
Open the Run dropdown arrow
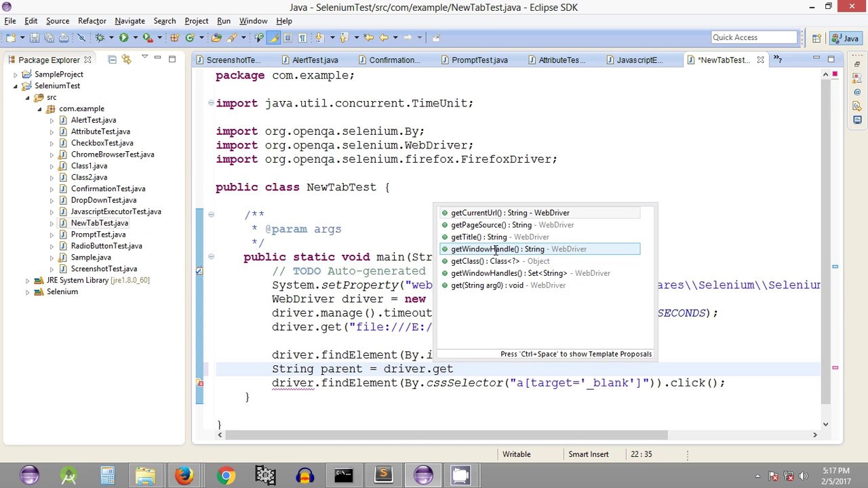point(136,37)
